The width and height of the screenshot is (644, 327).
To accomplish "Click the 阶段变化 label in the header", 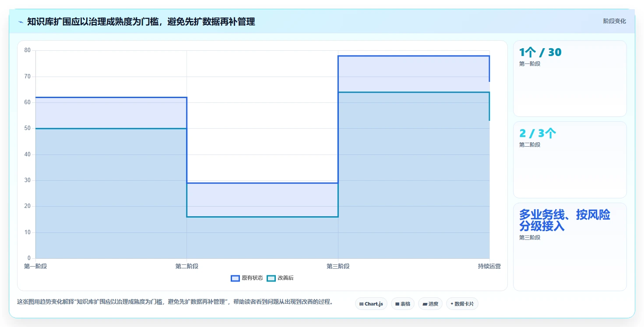I will pyautogui.click(x=614, y=21).
